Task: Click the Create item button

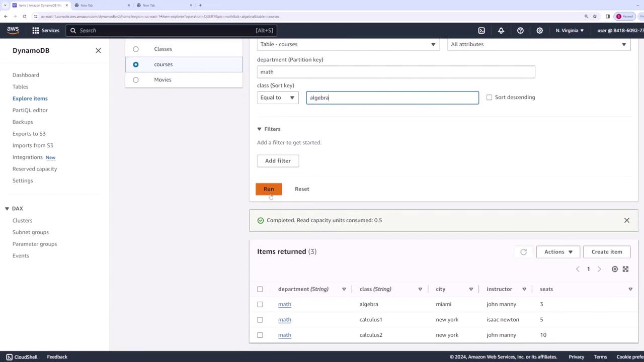Action: pyautogui.click(x=607, y=252)
